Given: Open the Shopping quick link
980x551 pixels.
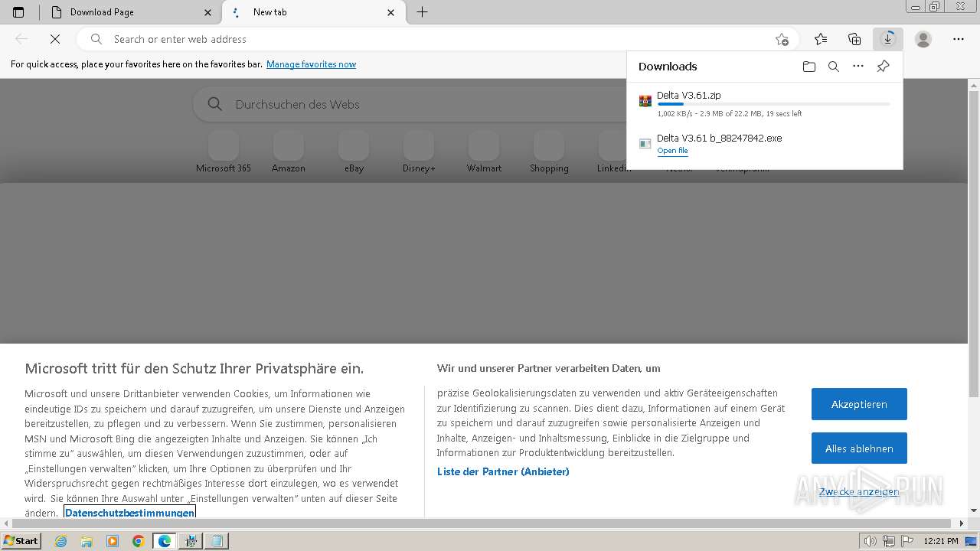Looking at the screenshot, I should (549, 152).
